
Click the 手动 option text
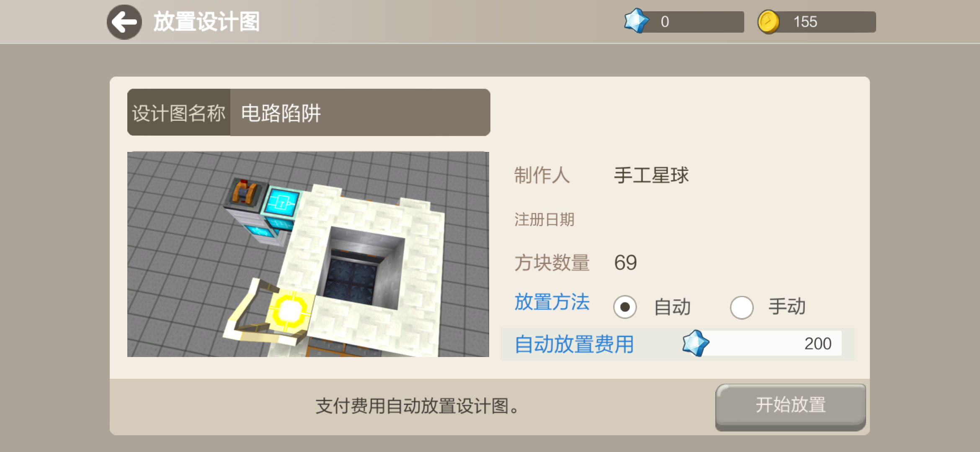click(787, 306)
